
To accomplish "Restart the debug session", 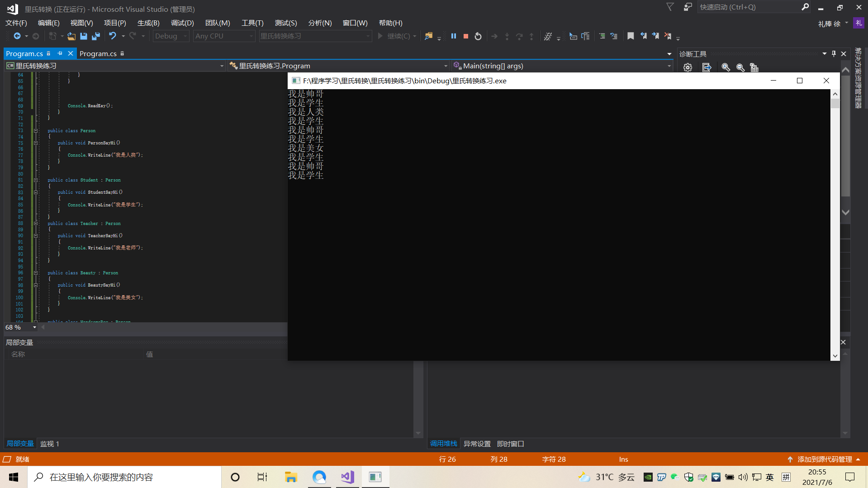I will point(478,36).
